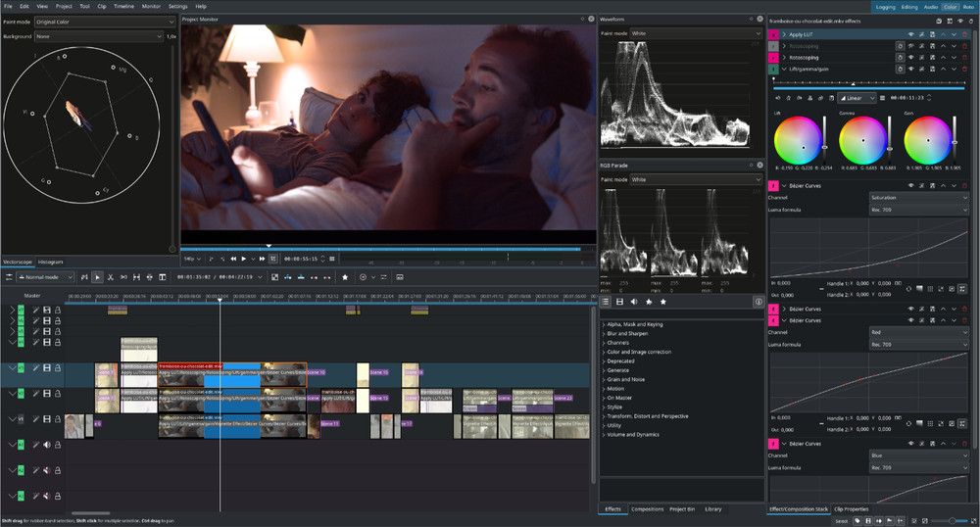
Task: Fast forward the project monitor
Action: pos(262,259)
